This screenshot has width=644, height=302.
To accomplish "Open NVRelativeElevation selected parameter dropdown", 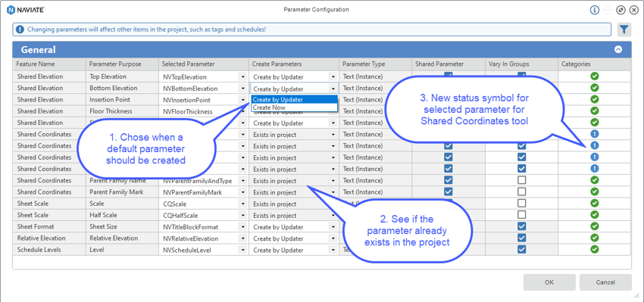I will (242, 238).
